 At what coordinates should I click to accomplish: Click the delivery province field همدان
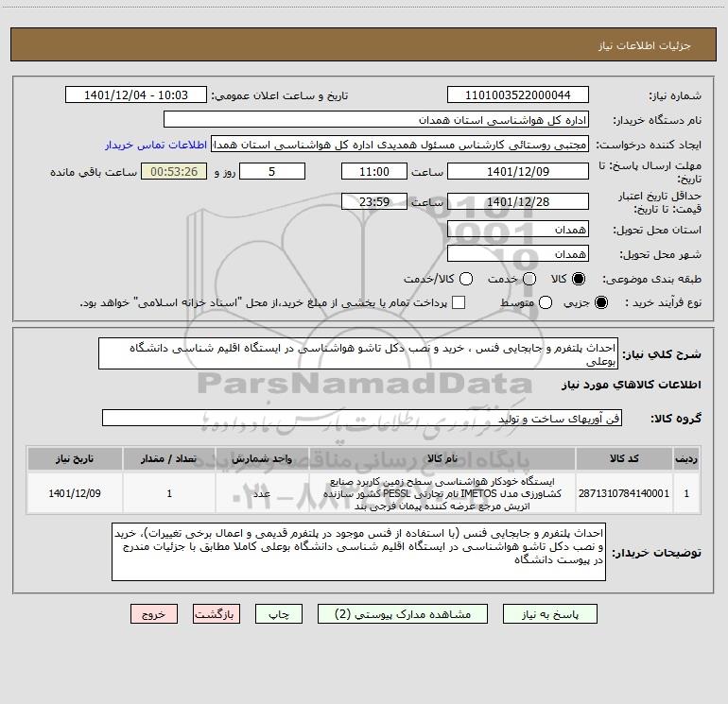click(518, 229)
